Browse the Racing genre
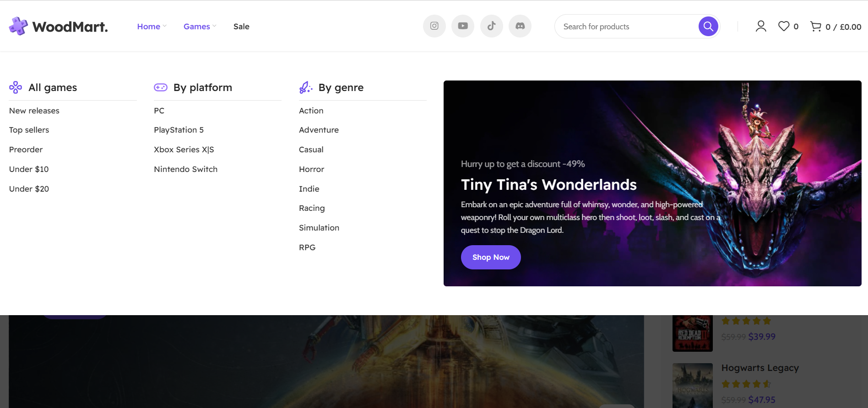The height and width of the screenshot is (408, 868). 312,208
